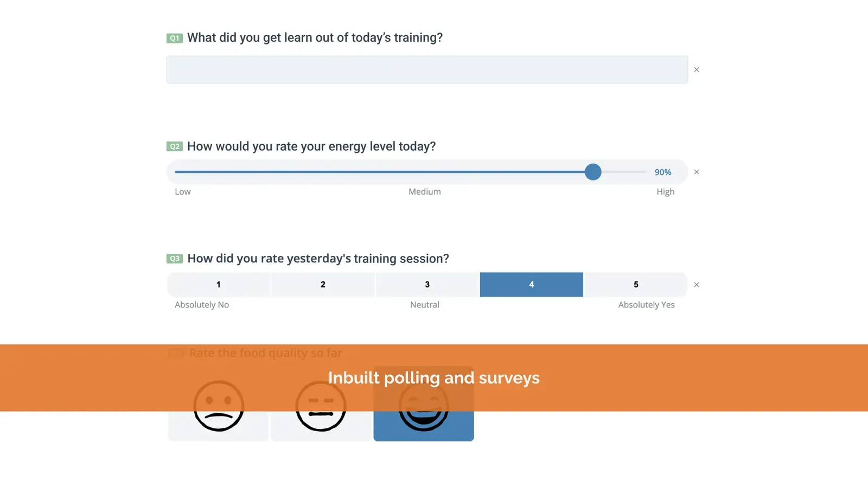Select rating 3 for yesterday's training session

[427, 285]
